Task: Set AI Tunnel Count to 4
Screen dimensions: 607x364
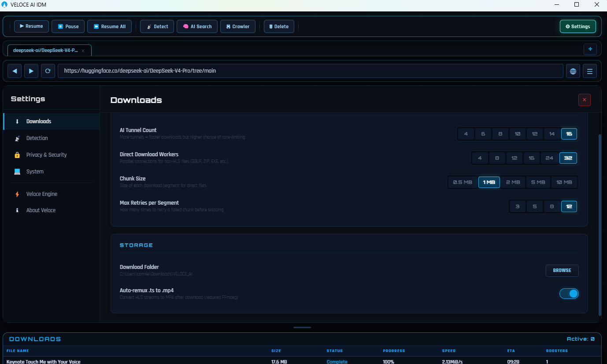Action: [466, 134]
